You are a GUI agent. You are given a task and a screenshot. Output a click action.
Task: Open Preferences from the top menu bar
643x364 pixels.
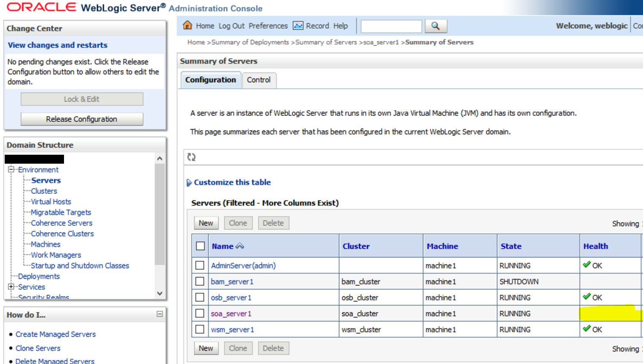coord(268,26)
